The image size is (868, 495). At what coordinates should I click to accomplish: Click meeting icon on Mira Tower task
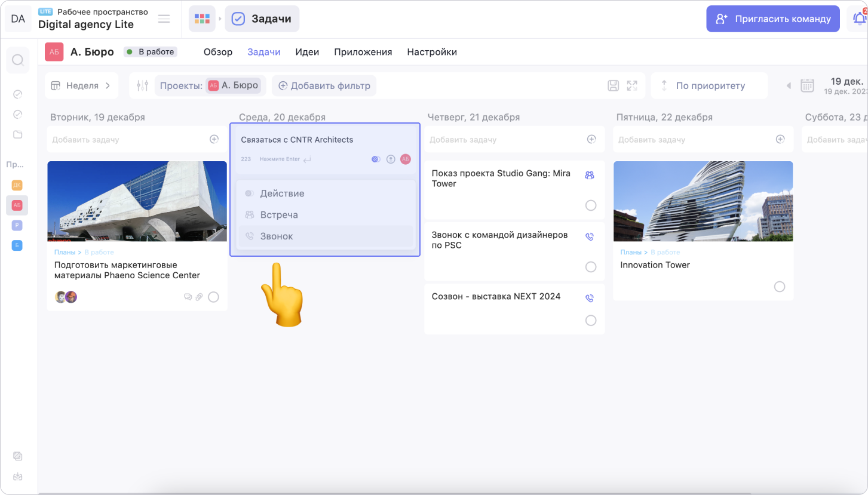click(590, 175)
